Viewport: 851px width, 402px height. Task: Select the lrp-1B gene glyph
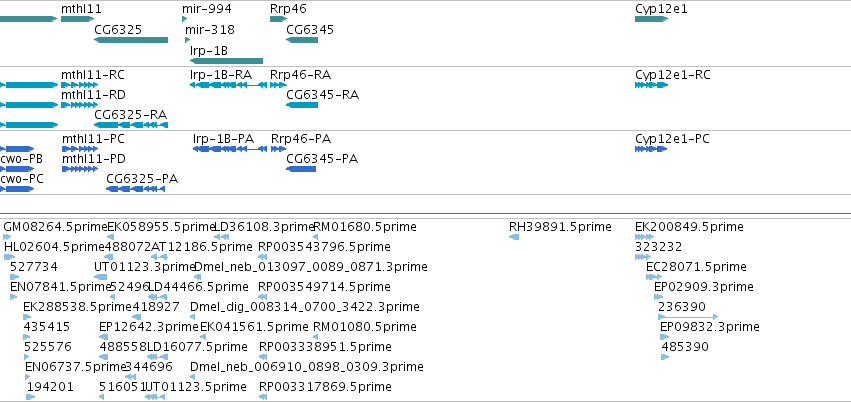click(226, 61)
